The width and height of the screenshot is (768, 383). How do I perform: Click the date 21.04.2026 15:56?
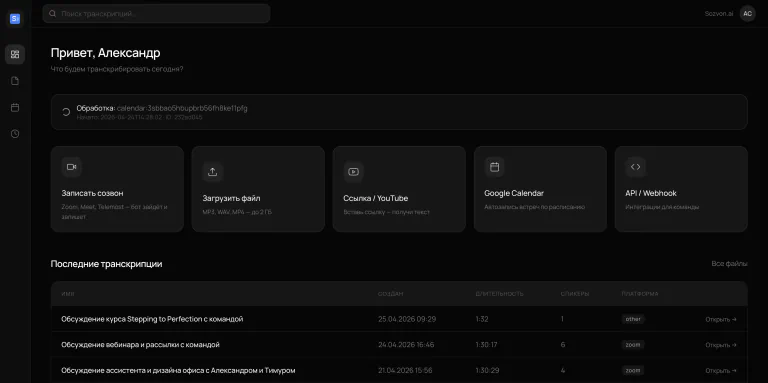[x=405, y=371]
